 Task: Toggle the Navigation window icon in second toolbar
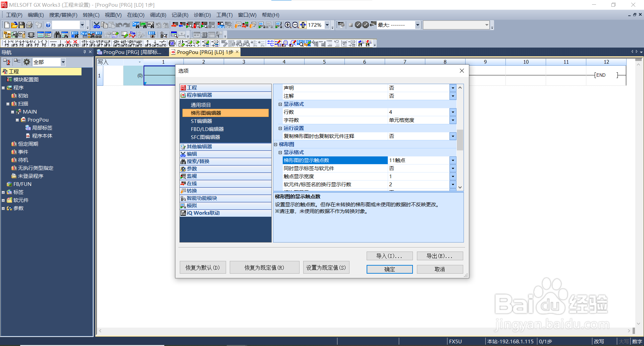[7, 35]
